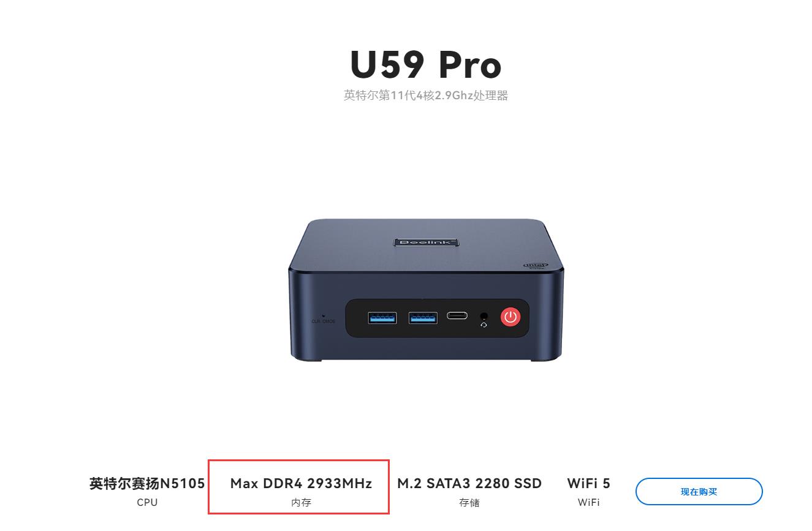Click the headphone jack on the device
The width and height of the screenshot is (812, 531).
coord(484,315)
